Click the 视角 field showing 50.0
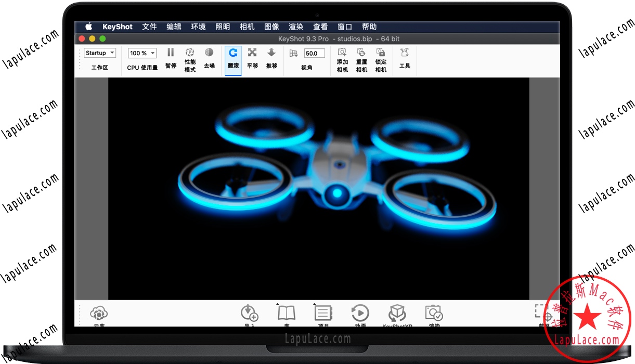 pyautogui.click(x=315, y=53)
